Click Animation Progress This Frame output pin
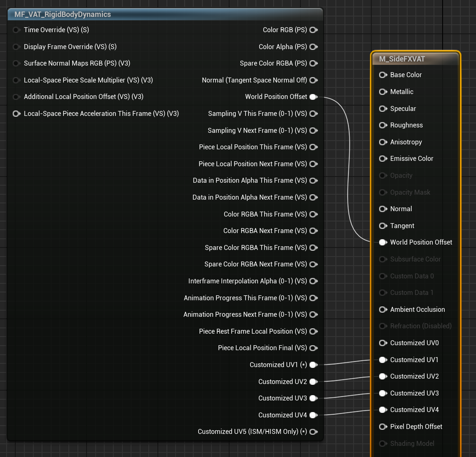Screen dimensions: 476x457 [x=314, y=298]
